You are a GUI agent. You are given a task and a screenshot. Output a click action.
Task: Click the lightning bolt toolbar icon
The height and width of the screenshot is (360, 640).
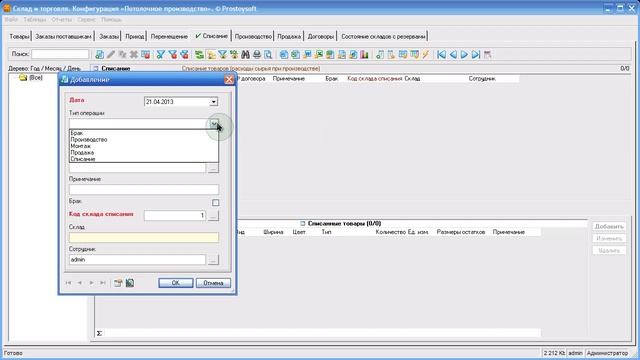426,54
